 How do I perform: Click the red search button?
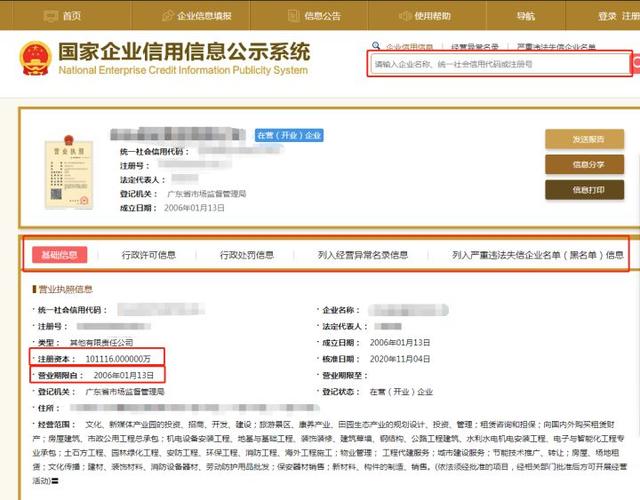636,63
